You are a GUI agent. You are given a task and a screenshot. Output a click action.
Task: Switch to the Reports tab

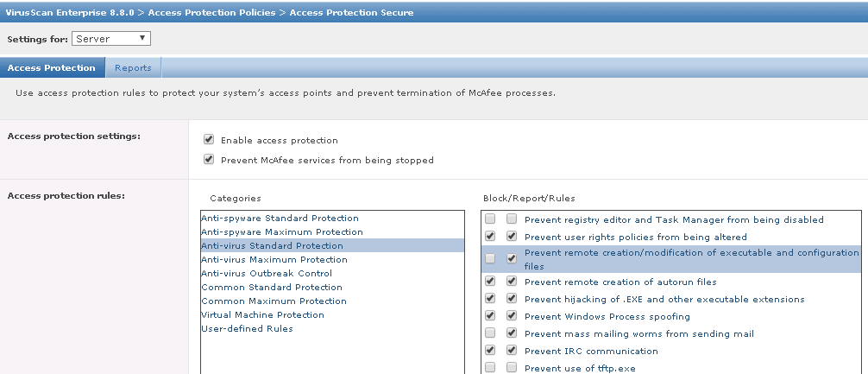click(133, 67)
